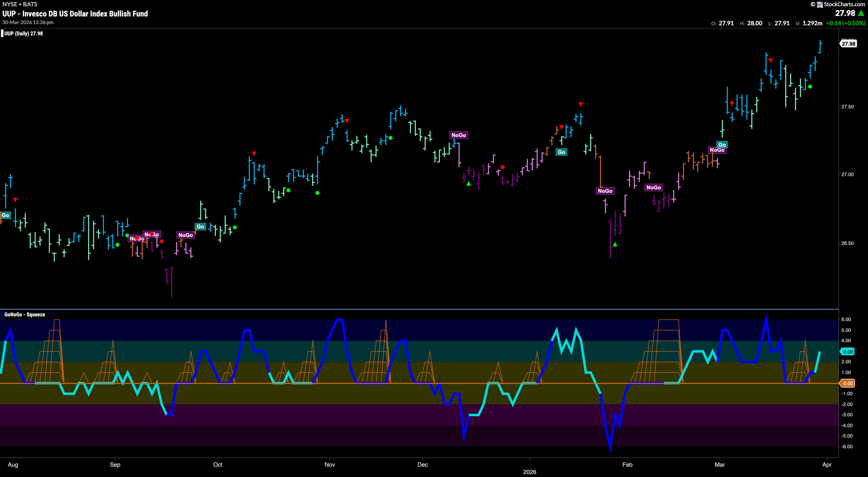Click the green dot at end of October
Viewport: 868px width, 477px height.
pyautogui.click(x=317, y=193)
